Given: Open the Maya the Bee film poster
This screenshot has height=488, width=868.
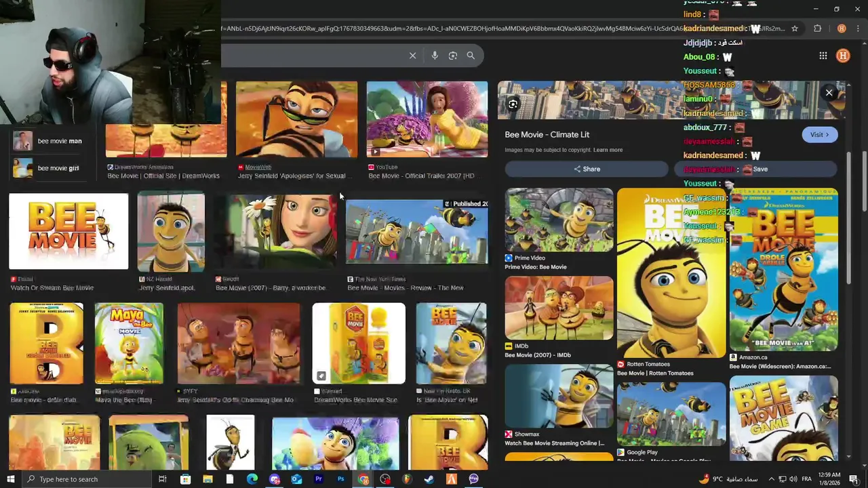Looking at the screenshot, I should [129, 344].
